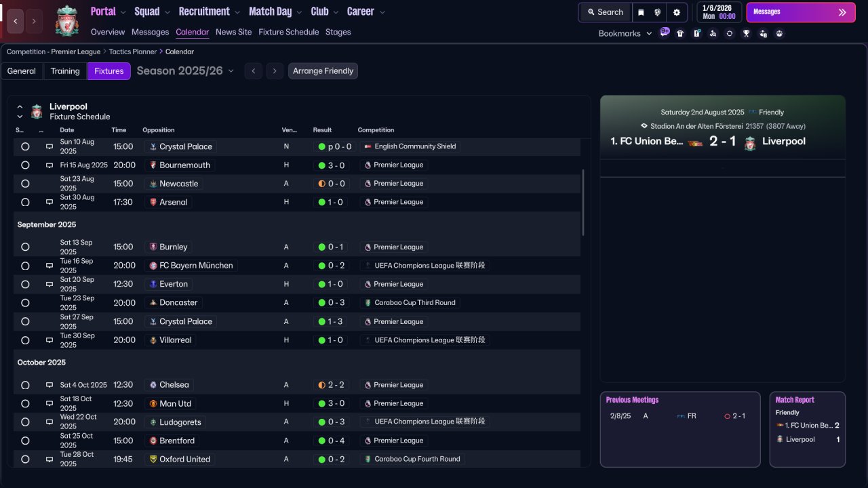The height and width of the screenshot is (488, 868).
Task: Open the globe icon beside Search
Action: pyautogui.click(x=658, y=12)
